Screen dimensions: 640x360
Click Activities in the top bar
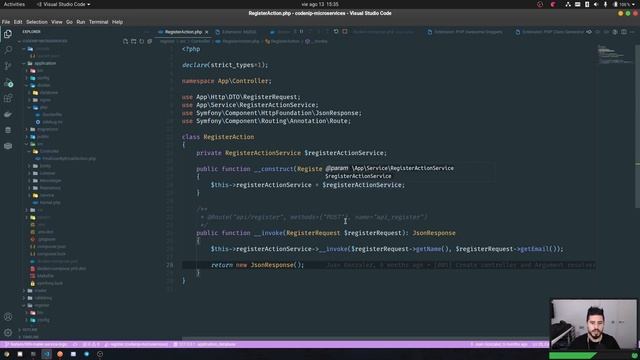(14, 4)
